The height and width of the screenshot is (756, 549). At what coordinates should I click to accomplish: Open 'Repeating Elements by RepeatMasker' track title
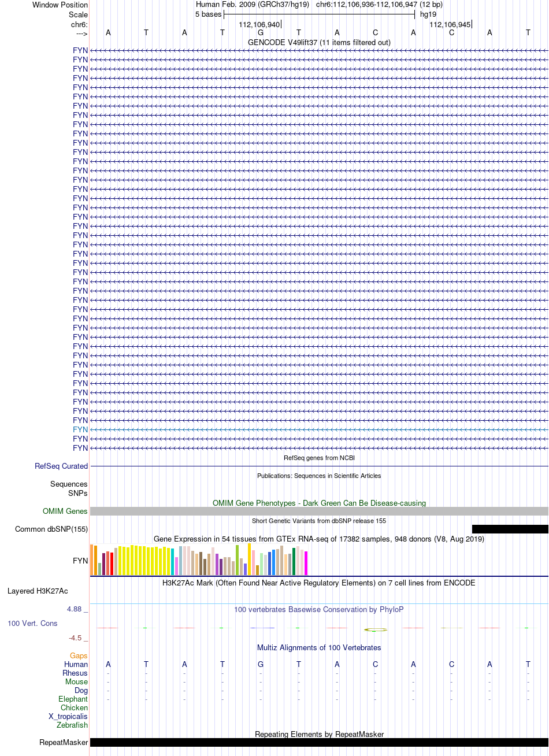pos(319,734)
